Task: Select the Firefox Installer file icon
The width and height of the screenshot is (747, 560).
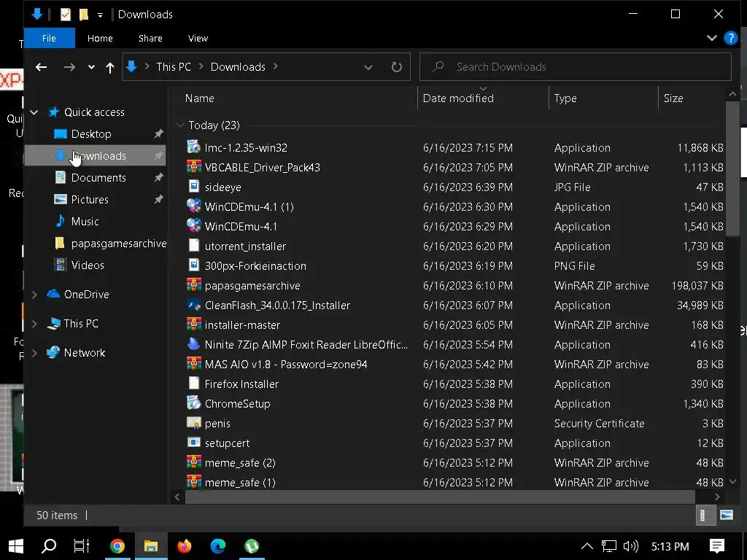Action: click(193, 384)
